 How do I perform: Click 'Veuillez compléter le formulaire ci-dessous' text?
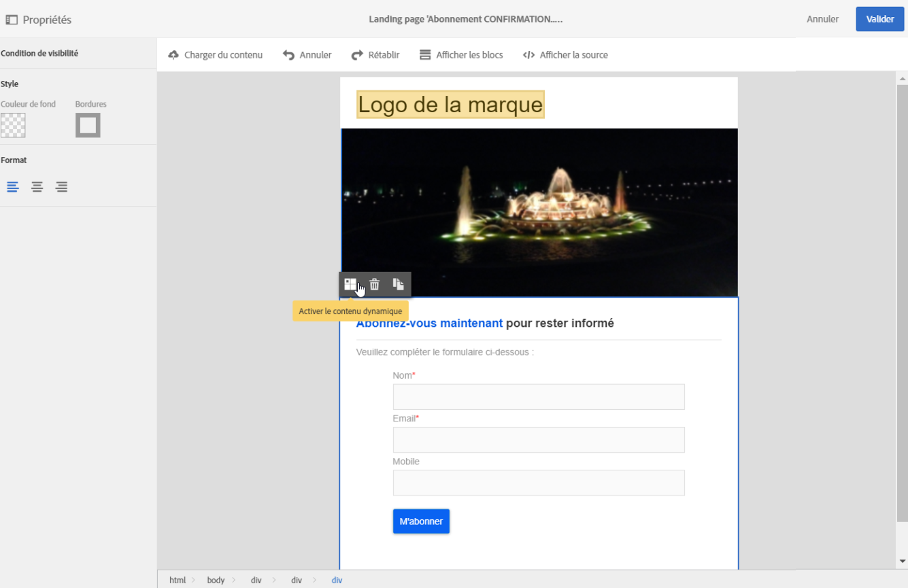445,352
